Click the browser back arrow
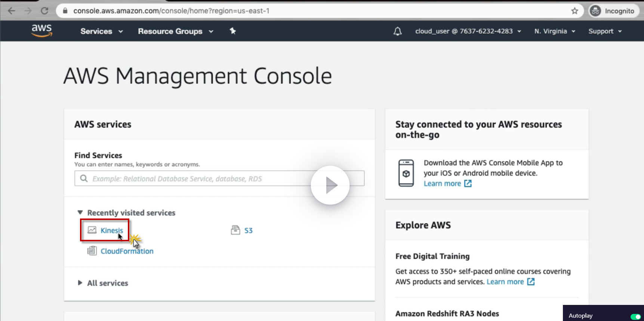This screenshot has height=321, width=644. click(12, 11)
